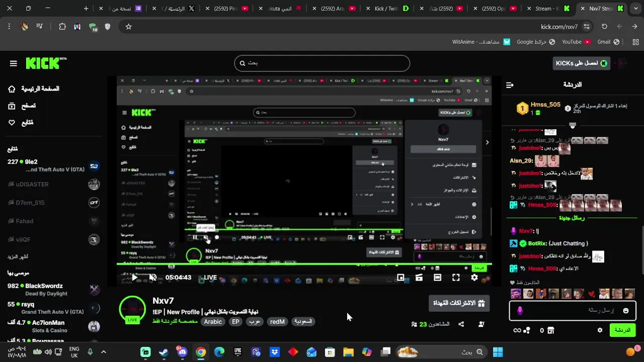Screen dimensions: 644x362
Task: Click the follow user icon beside share
Action: pyautogui.click(x=481, y=324)
